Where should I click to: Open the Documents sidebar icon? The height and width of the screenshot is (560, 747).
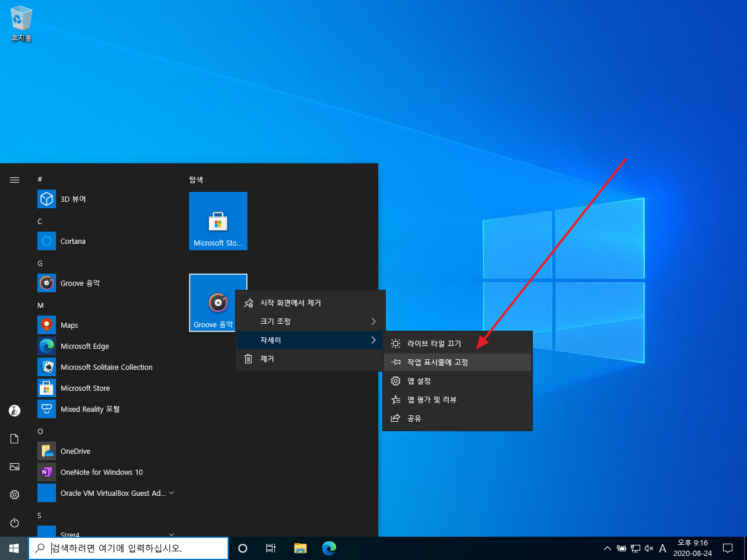tap(15, 439)
